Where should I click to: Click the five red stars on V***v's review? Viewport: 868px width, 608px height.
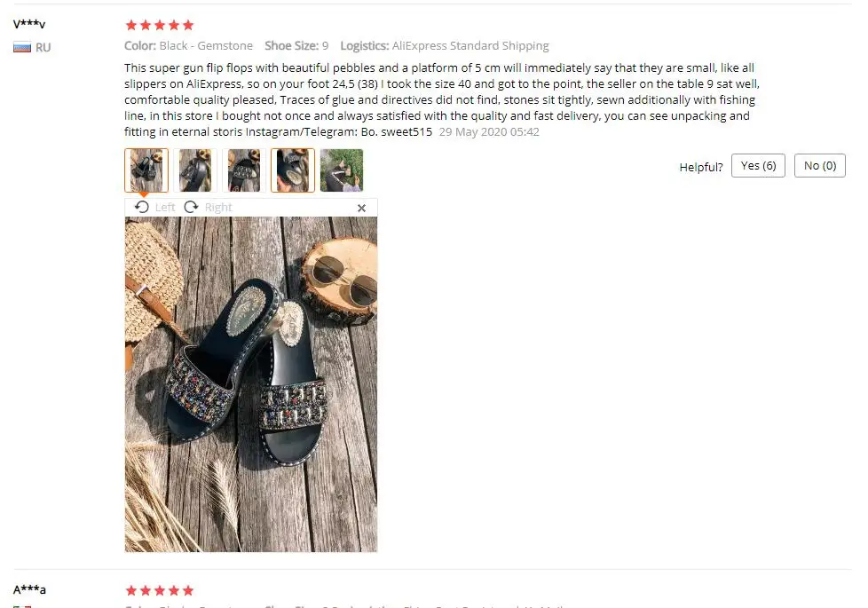pyautogui.click(x=160, y=25)
